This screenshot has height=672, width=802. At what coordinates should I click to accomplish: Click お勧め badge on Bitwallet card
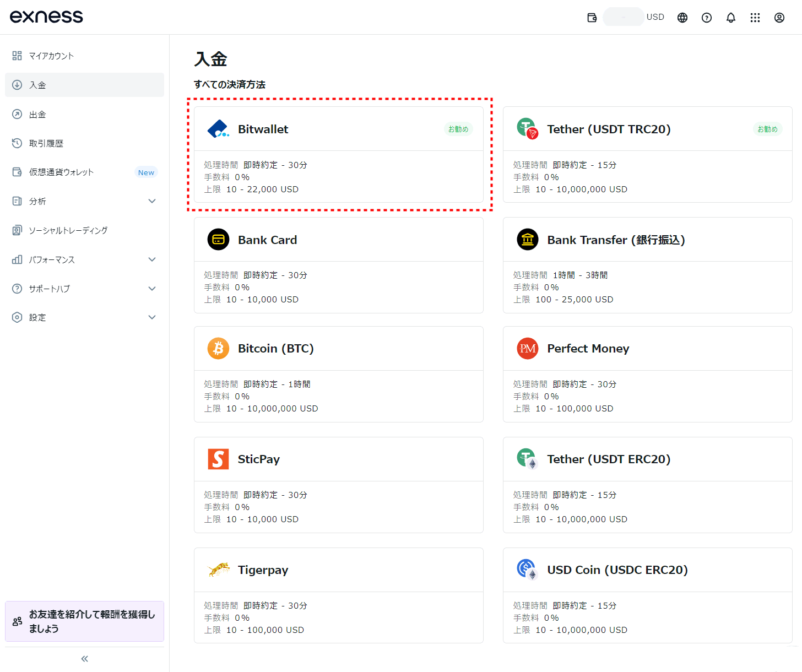(x=458, y=129)
